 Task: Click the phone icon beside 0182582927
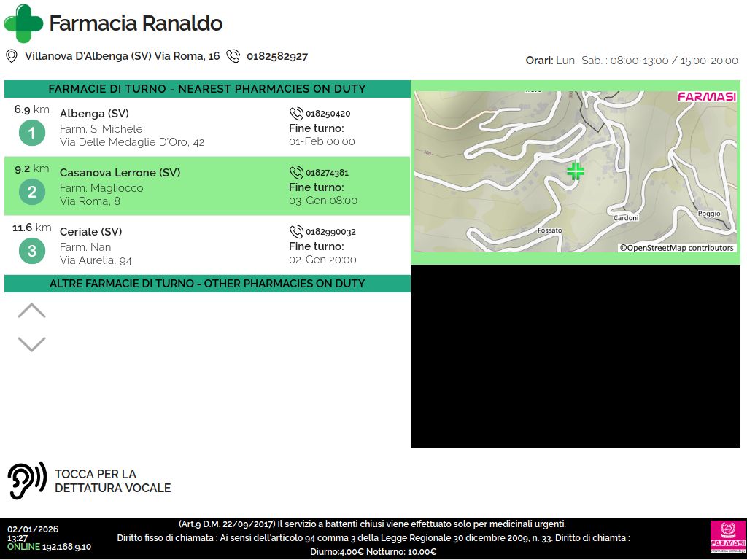click(x=233, y=56)
